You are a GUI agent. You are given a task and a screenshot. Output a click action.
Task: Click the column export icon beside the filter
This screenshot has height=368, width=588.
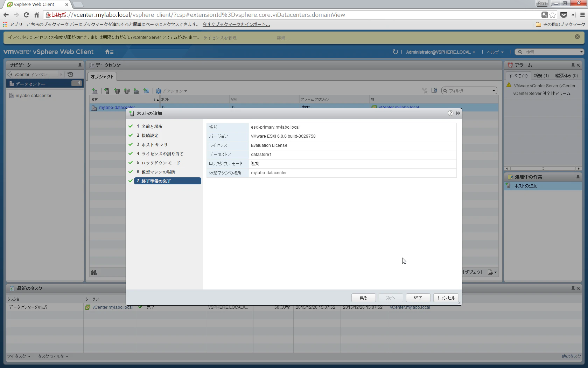(434, 90)
